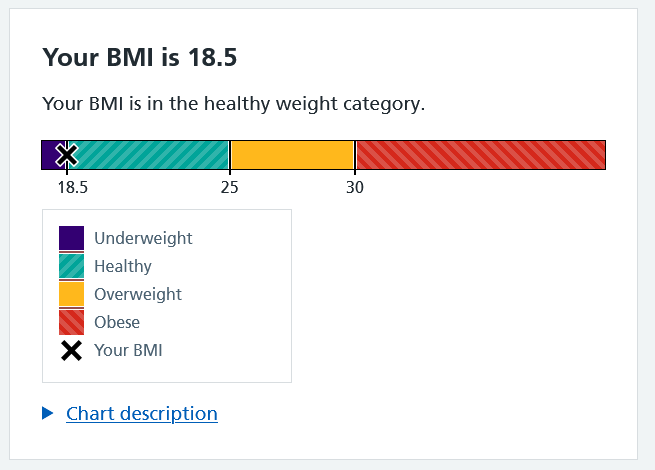Click the Underweight legend label

[143, 238]
